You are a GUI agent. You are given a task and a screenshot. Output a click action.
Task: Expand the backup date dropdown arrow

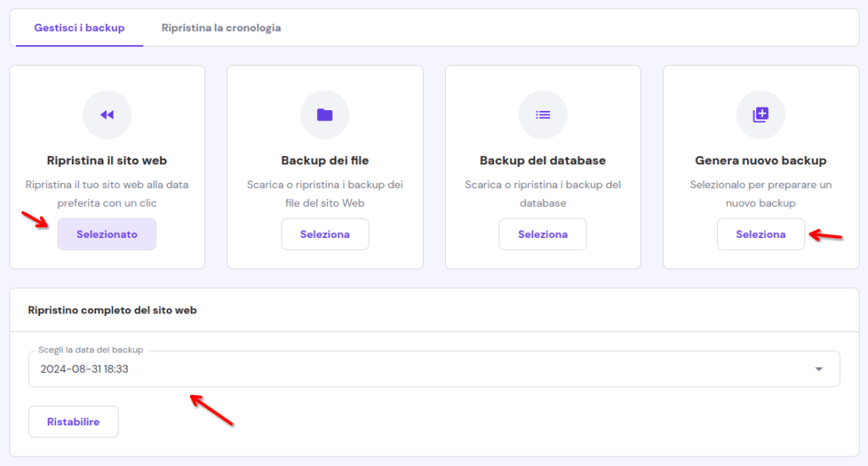pos(819,369)
